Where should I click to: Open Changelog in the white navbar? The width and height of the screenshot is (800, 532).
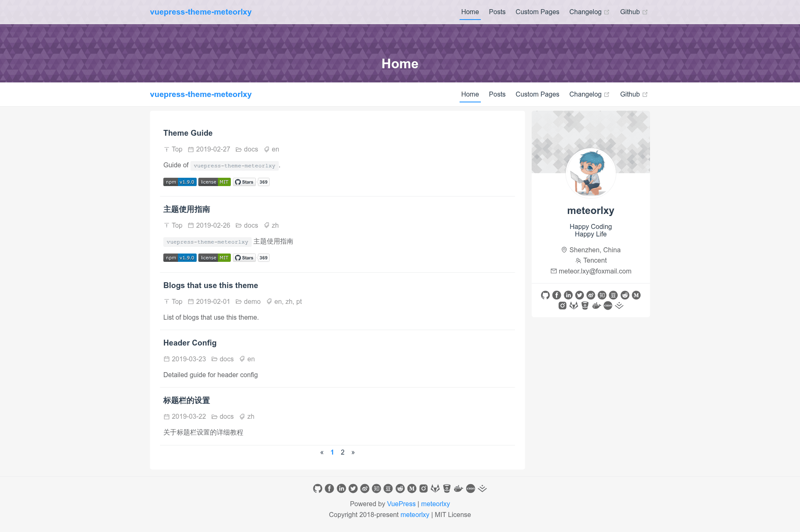point(589,94)
